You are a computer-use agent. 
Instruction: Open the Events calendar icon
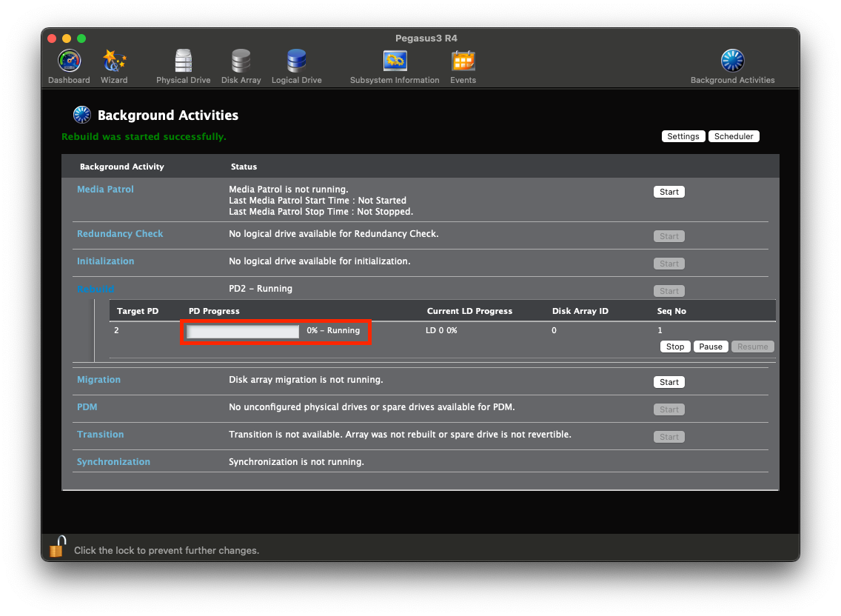click(463, 61)
